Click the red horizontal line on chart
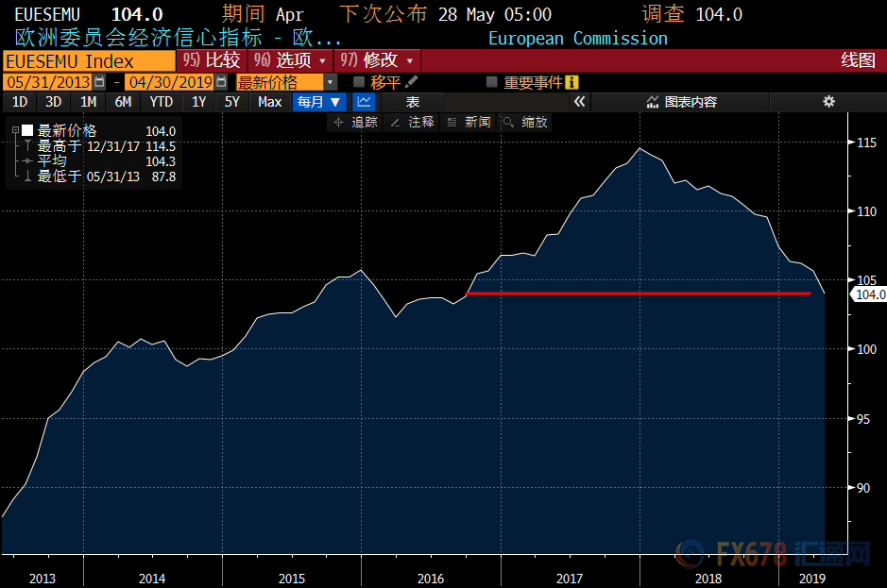This screenshot has width=887, height=588. pyautogui.click(x=639, y=294)
